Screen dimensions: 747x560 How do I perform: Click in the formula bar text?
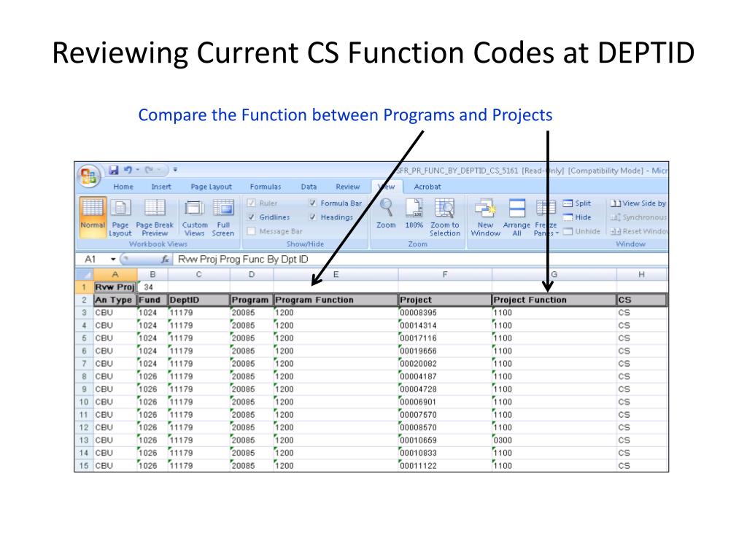point(243,260)
